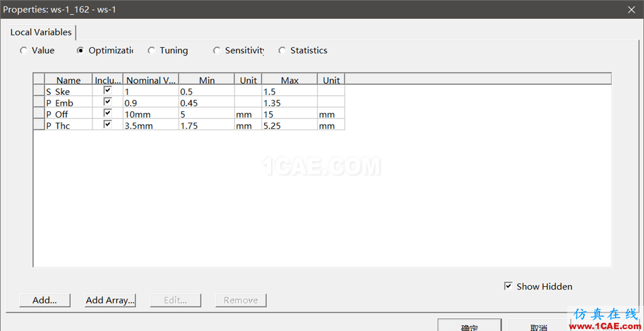Click the Name column header
The width and height of the screenshot is (644, 331).
[x=68, y=79]
